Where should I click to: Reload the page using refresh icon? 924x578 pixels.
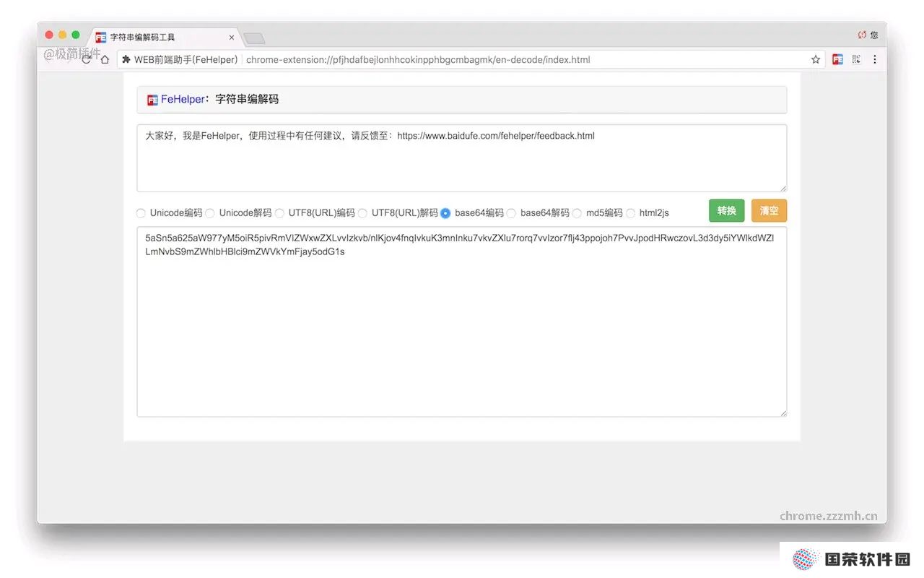(x=87, y=59)
